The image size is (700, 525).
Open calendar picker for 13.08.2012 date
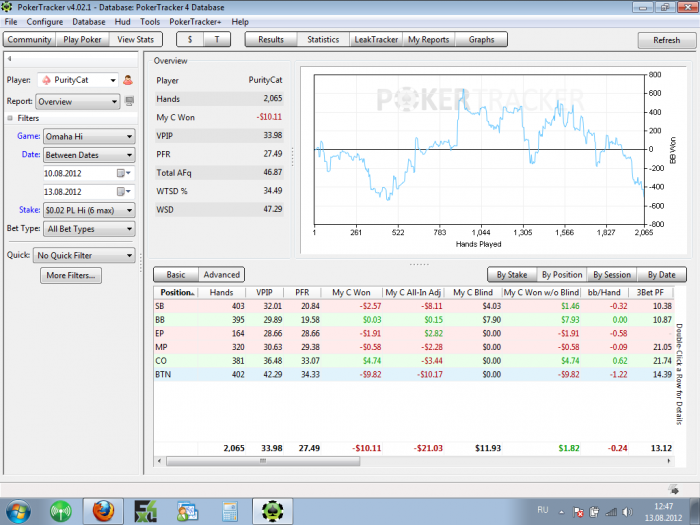[x=124, y=192]
